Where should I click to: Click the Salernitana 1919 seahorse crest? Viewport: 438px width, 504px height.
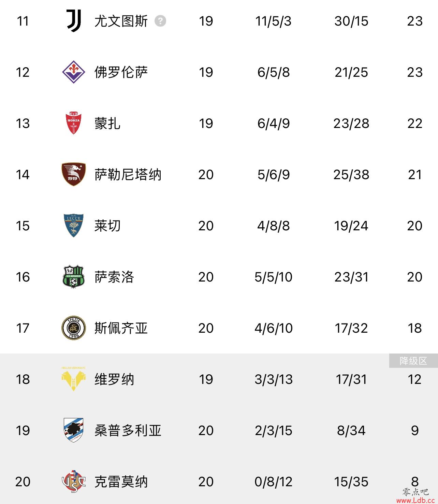click(x=73, y=174)
